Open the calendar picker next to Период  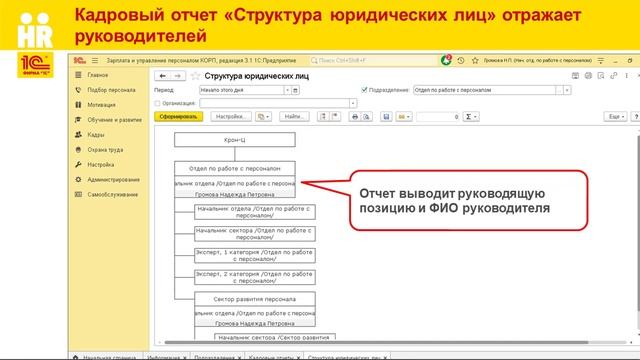pos(296,90)
